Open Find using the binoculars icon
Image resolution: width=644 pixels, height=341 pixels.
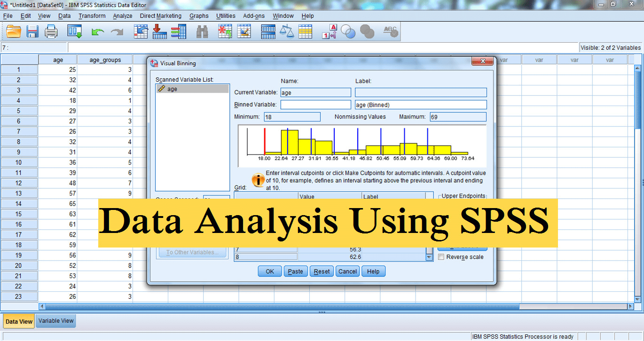202,31
